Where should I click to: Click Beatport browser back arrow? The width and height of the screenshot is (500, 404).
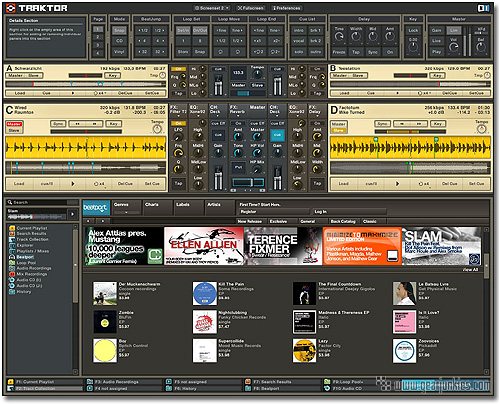88,221
